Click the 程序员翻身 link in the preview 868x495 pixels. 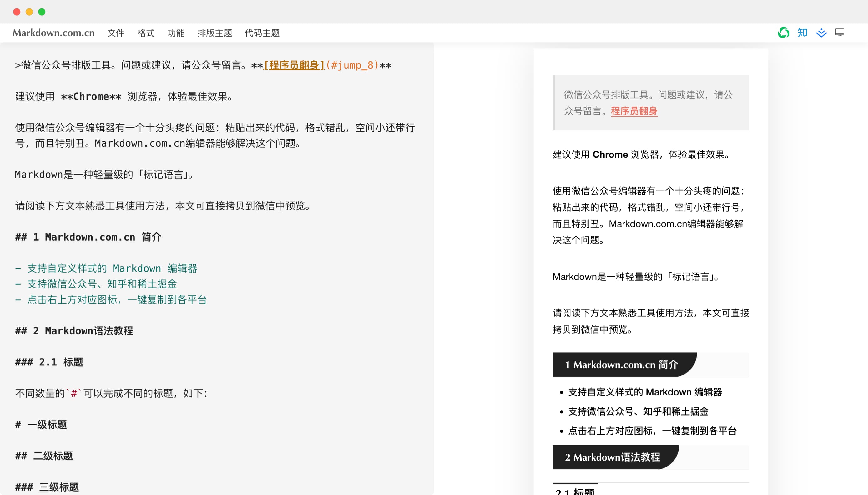pos(634,111)
